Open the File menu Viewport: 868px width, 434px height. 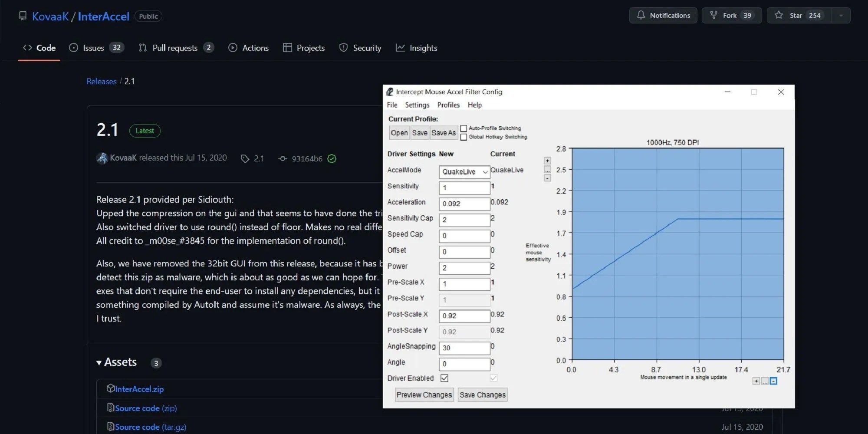392,105
